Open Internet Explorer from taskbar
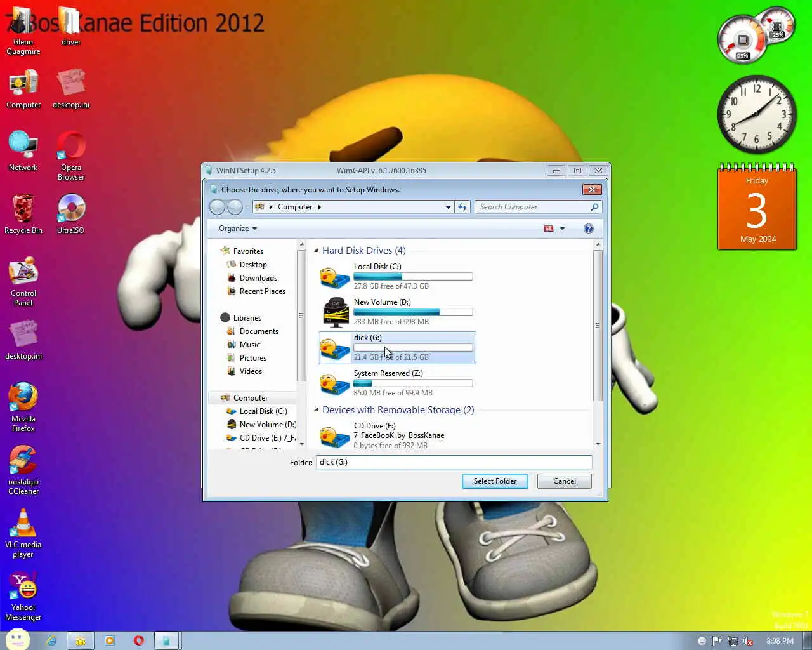Image resolution: width=812 pixels, height=650 pixels. 51,640
